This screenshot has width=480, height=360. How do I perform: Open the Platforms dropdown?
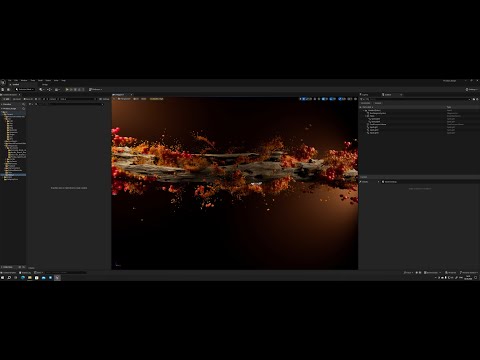pyautogui.click(x=96, y=89)
